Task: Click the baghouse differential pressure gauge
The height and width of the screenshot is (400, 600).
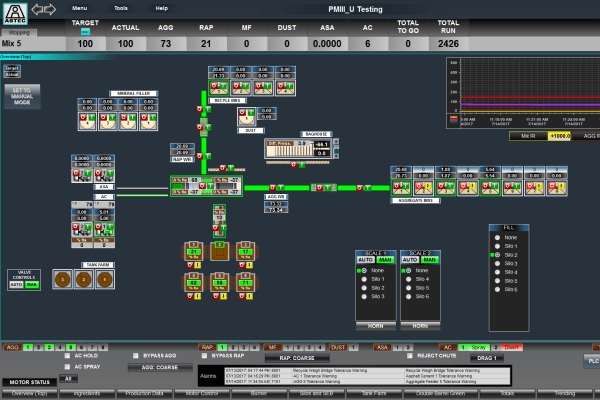Action: tap(297, 149)
